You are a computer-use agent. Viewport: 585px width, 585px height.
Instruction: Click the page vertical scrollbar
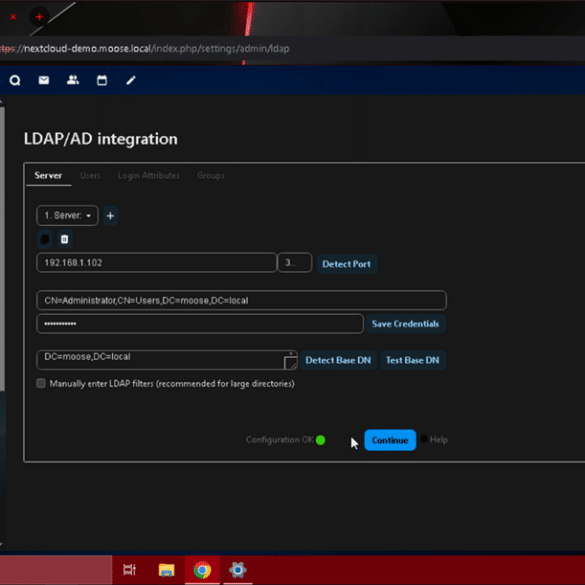point(2,249)
